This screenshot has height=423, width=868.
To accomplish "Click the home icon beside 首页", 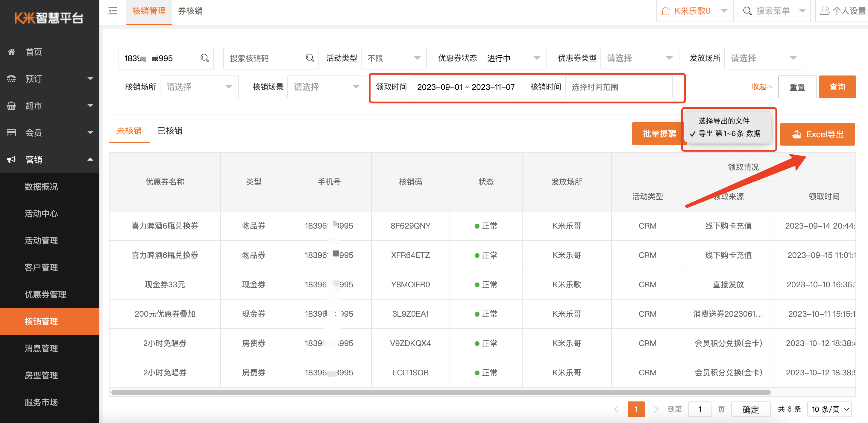I will [x=11, y=52].
